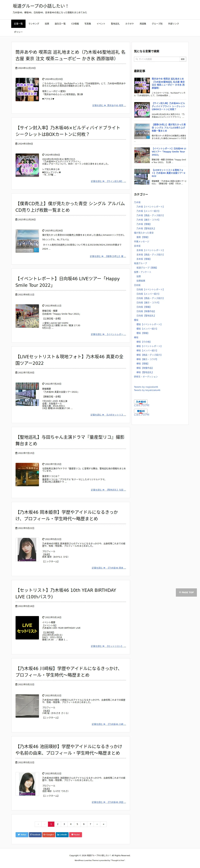Open the 写真集 menu item
The height and width of the screenshot is (868, 200).
pyautogui.click(x=88, y=24)
